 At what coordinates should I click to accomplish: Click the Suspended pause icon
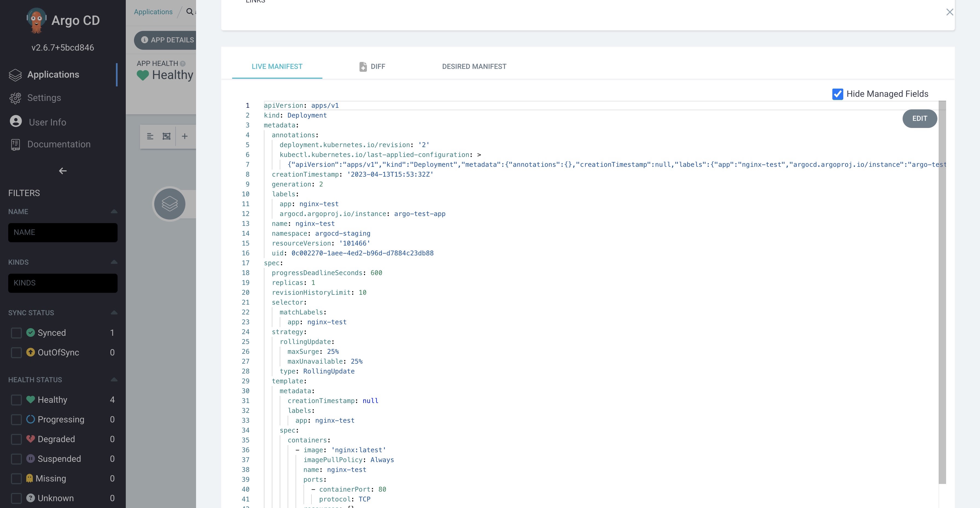(x=30, y=459)
